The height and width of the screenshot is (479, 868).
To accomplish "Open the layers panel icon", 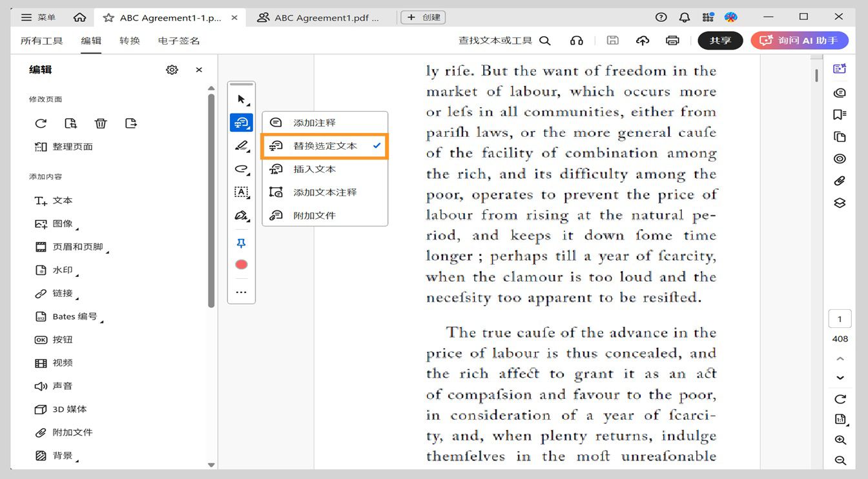I will click(x=840, y=203).
